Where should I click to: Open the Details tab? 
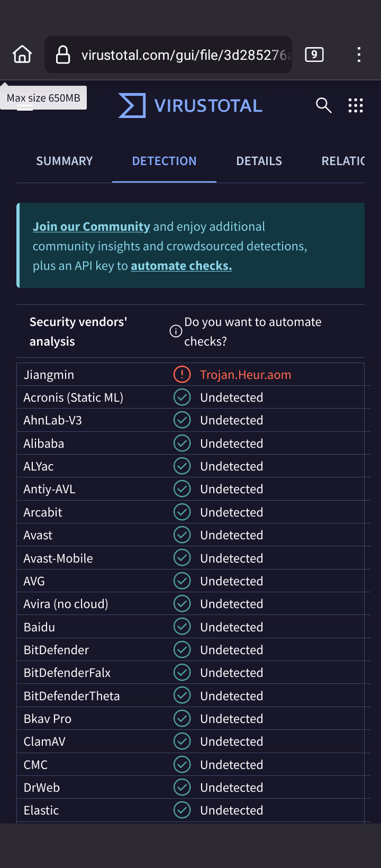(259, 161)
